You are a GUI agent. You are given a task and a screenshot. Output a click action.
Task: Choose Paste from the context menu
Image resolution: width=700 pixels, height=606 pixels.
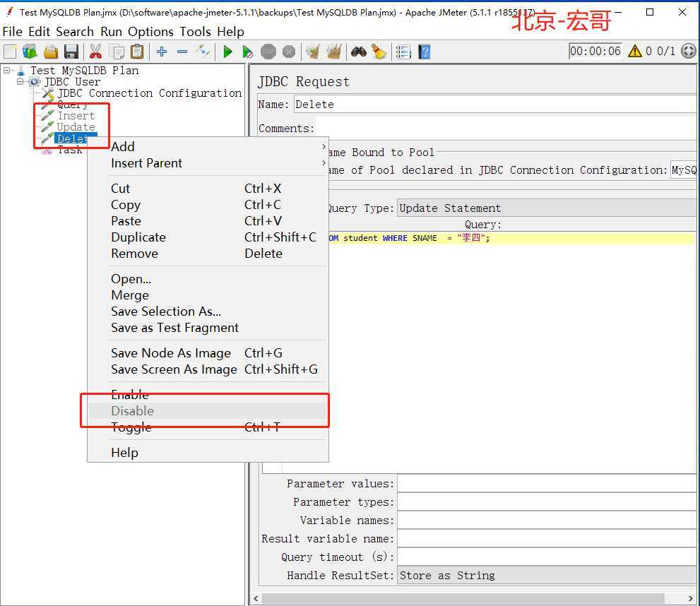point(208,221)
